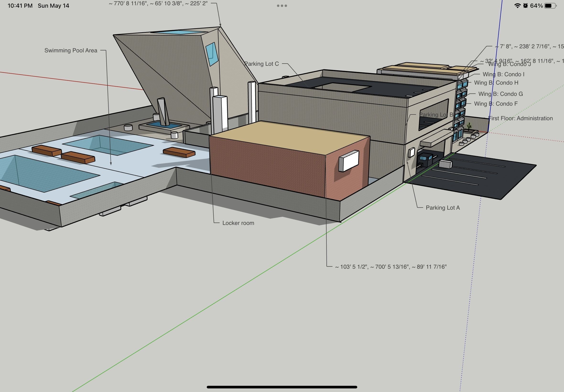Tap the battery indicator icon
The height and width of the screenshot is (392, 564).
pos(550,6)
